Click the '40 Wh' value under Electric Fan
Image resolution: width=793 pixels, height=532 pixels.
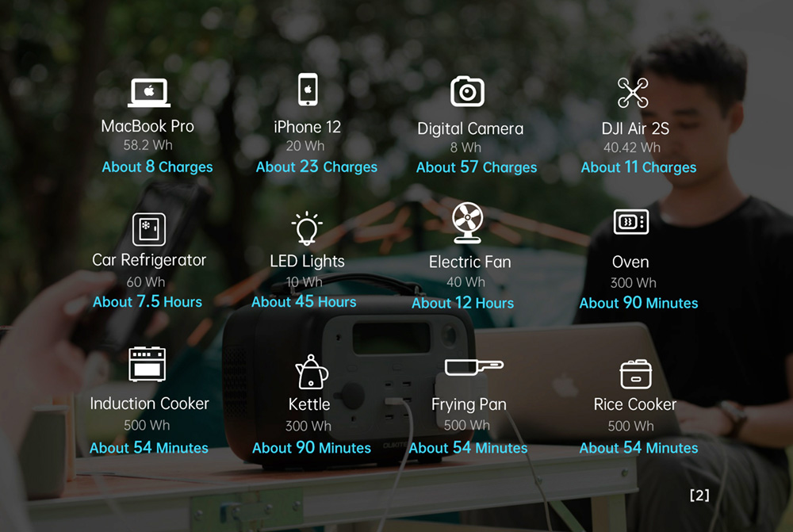(x=465, y=281)
